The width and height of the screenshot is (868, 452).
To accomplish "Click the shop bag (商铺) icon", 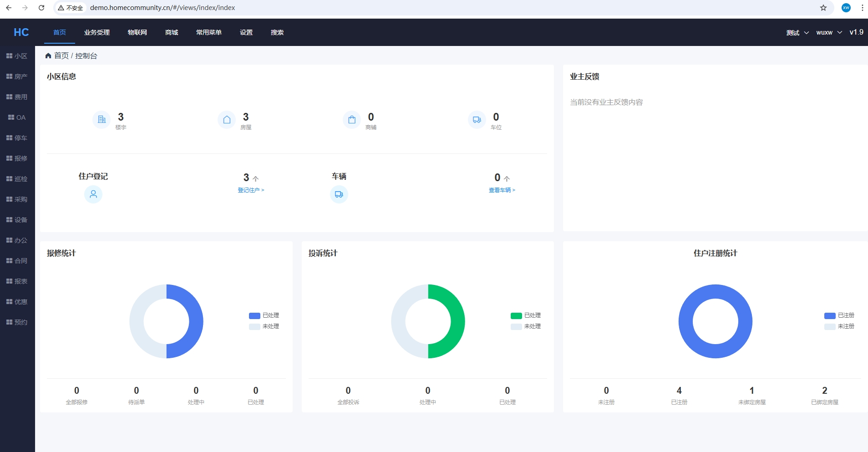I will click(352, 120).
